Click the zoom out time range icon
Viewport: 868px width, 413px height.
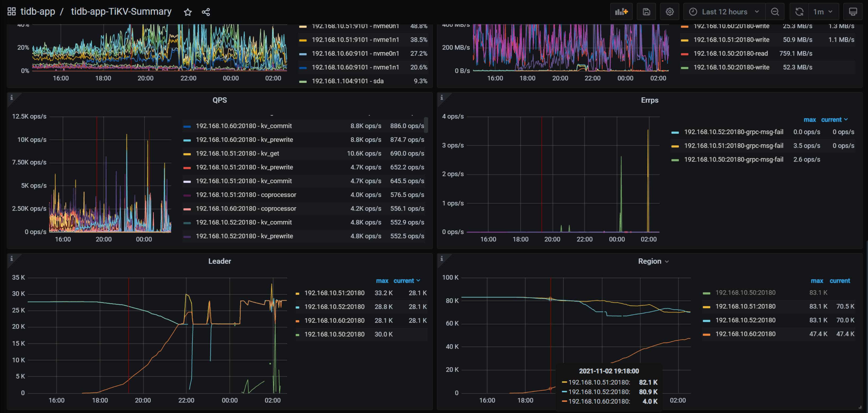pyautogui.click(x=775, y=12)
